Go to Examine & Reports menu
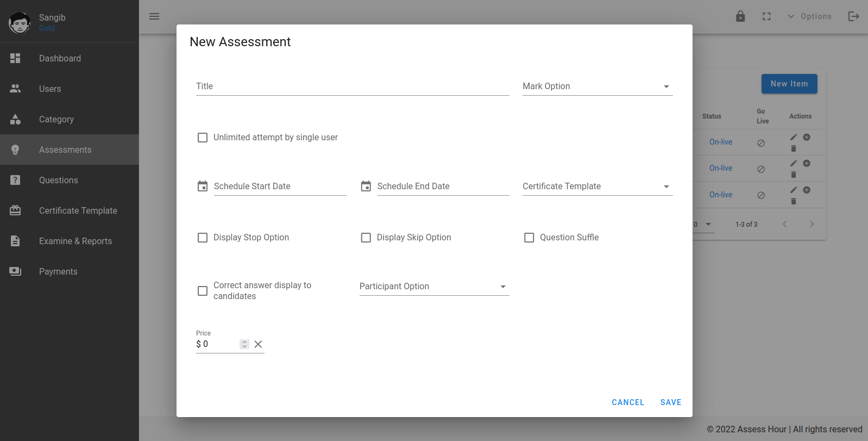Screen dimensions: 868x441 pos(76,241)
